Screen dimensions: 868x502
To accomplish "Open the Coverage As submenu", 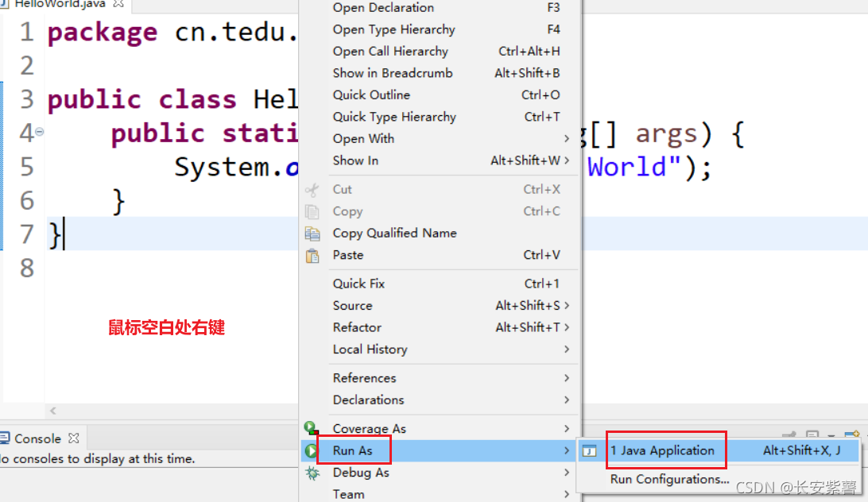I will (440, 428).
